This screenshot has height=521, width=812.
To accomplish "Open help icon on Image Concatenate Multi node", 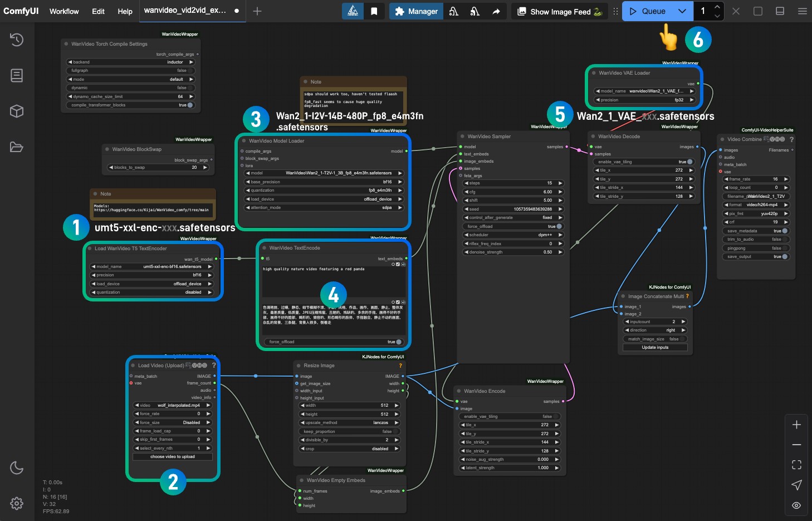I will pyautogui.click(x=687, y=296).
